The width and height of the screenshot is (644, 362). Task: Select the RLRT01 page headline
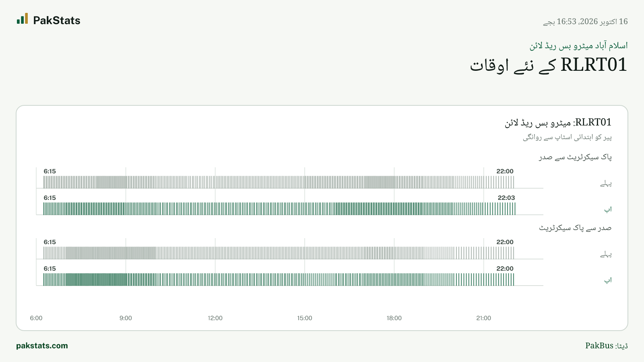(549, 65)
